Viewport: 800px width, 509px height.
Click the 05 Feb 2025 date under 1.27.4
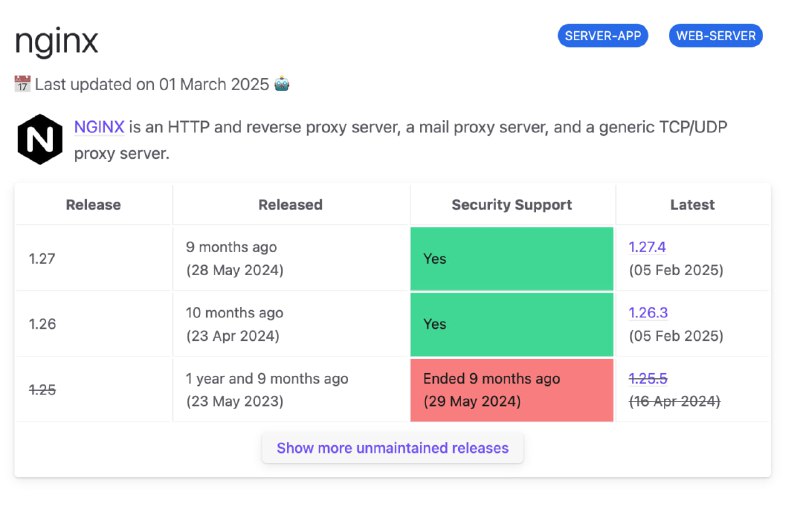point(676,270)
